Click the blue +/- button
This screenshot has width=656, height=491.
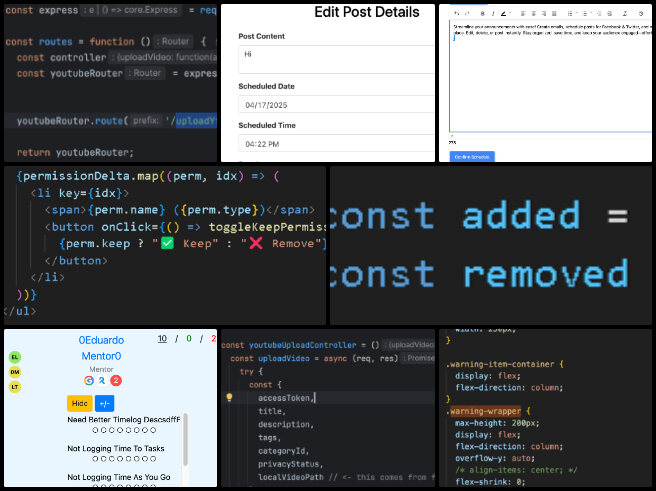(105, 403)
